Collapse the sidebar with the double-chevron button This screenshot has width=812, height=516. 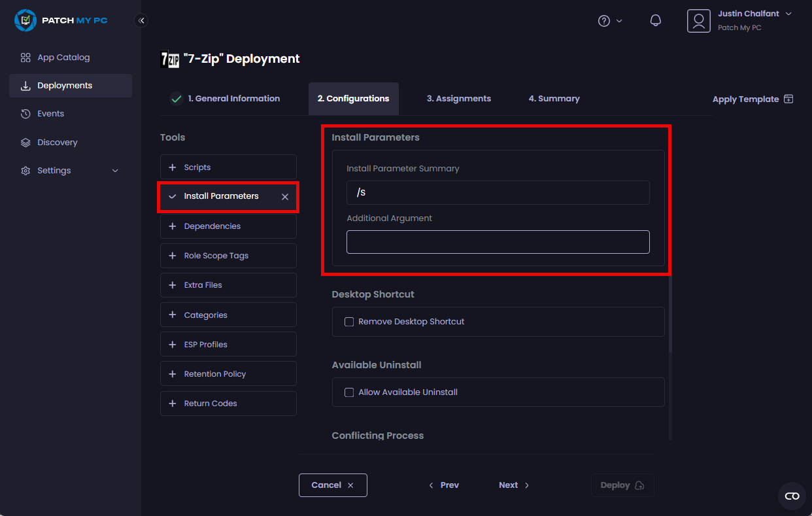[141, 20]
